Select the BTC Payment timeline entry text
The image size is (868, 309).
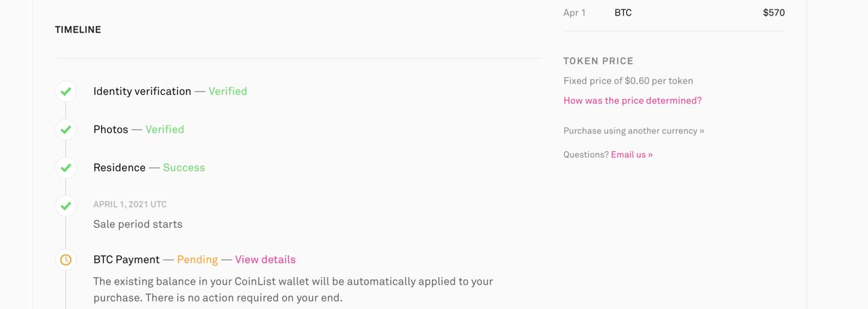pyautogui.click(x=127, y=260)
